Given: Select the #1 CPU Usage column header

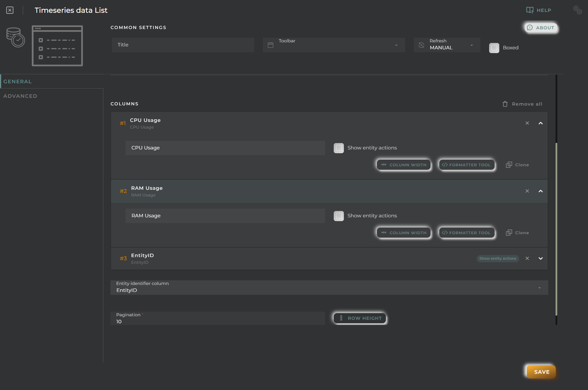Looking at the screenshot, I should (329, 123).
